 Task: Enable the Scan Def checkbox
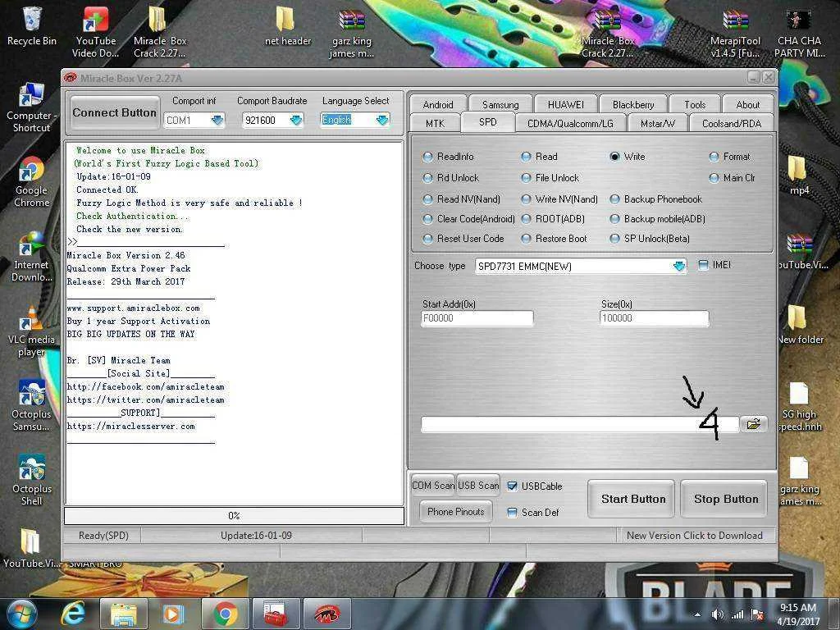pos(512,512)
